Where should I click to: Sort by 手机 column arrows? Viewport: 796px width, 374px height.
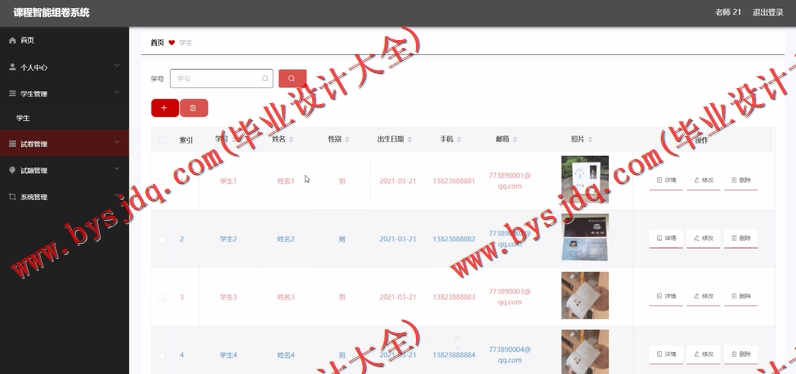pyautogui.click(x=458, y=140)
